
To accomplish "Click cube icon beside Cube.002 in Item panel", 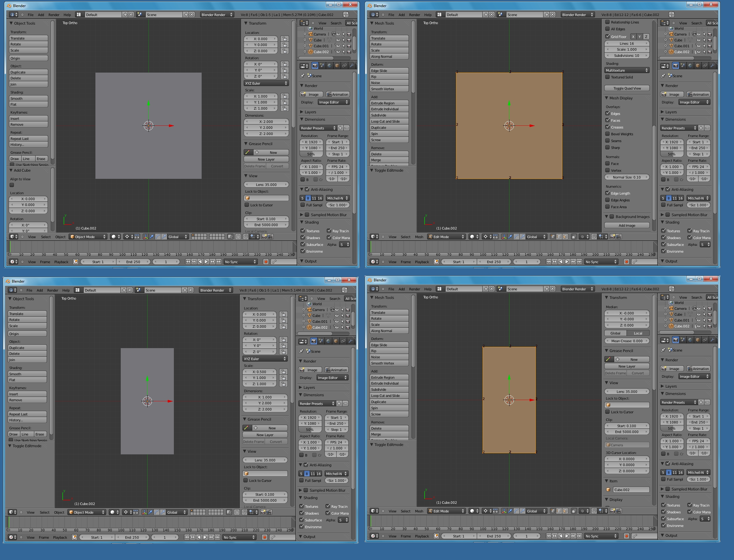I will click(x=608, y=490).
